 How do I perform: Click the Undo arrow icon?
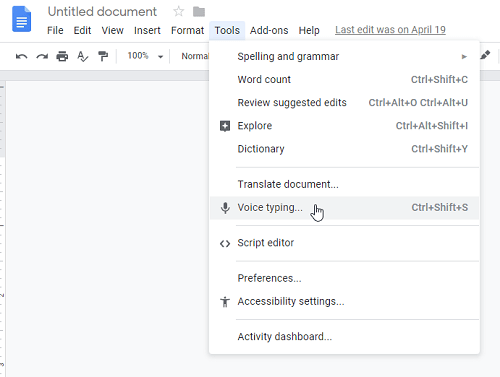(x=22, y=56)
